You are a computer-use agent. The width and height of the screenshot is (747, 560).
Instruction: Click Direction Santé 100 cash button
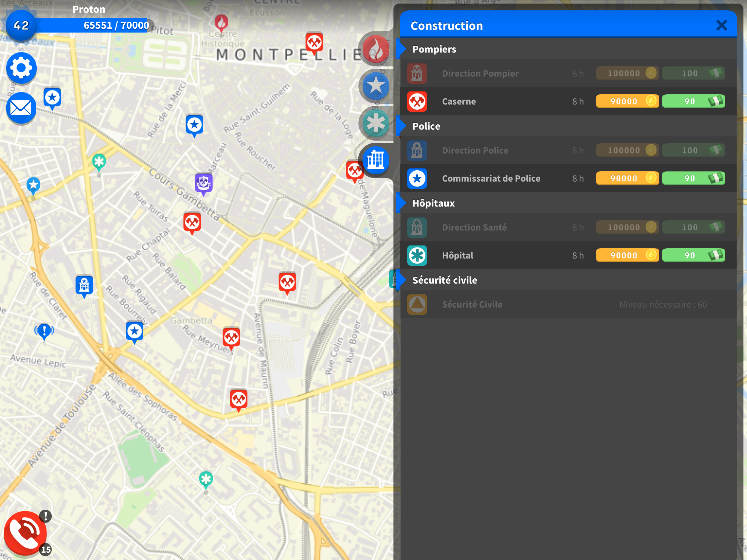coord(694,227)
